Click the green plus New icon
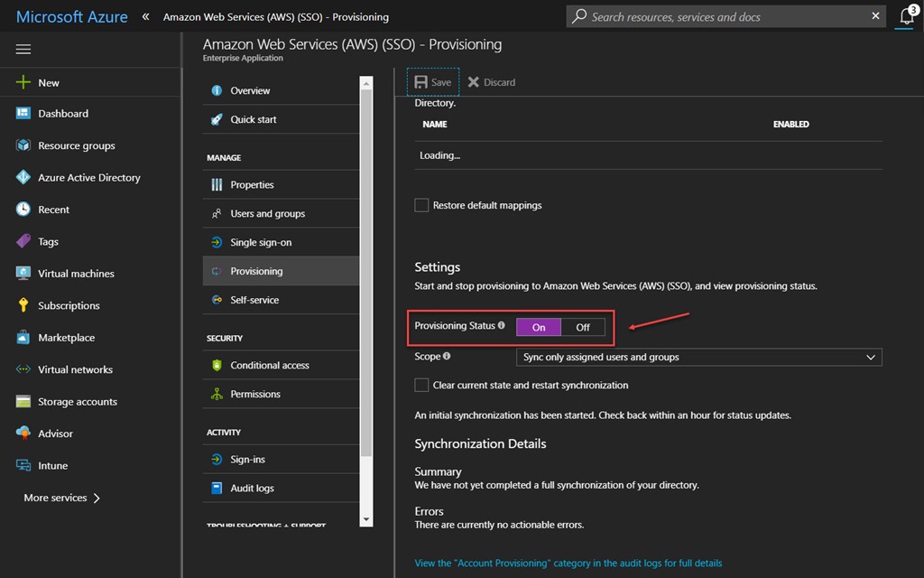 pos(23,82)
